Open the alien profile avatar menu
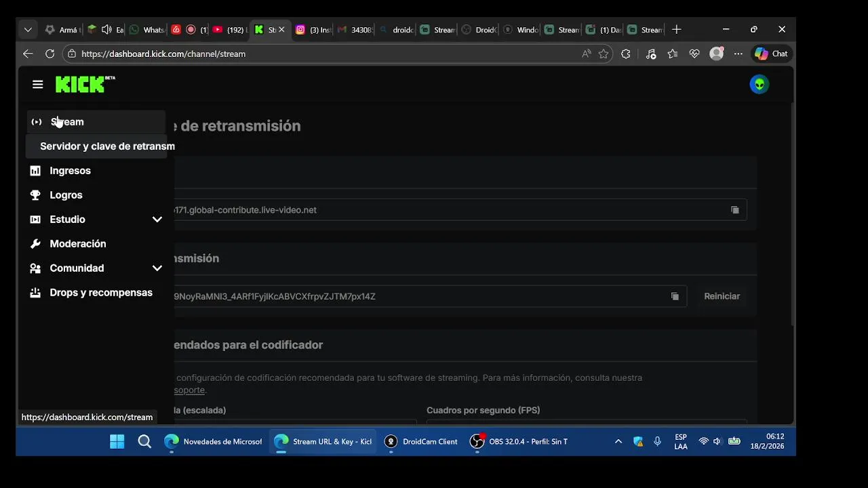868x488 pixels. coord(759,84)
